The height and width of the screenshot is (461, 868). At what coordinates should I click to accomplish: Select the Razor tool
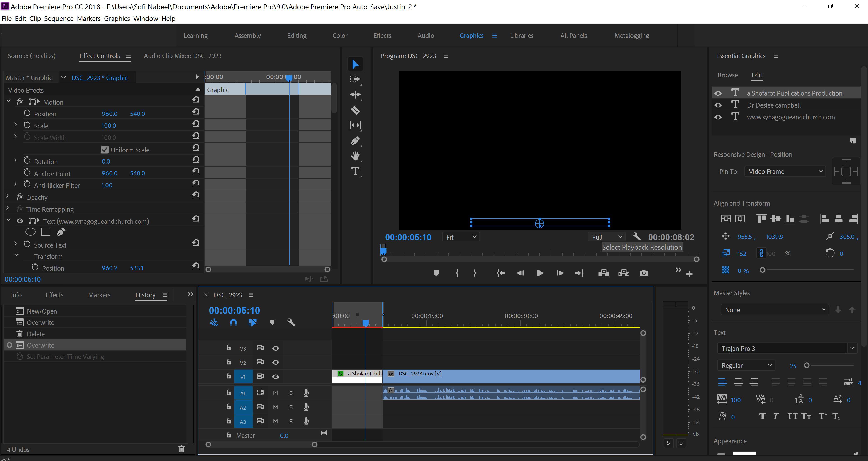(355, 110)
